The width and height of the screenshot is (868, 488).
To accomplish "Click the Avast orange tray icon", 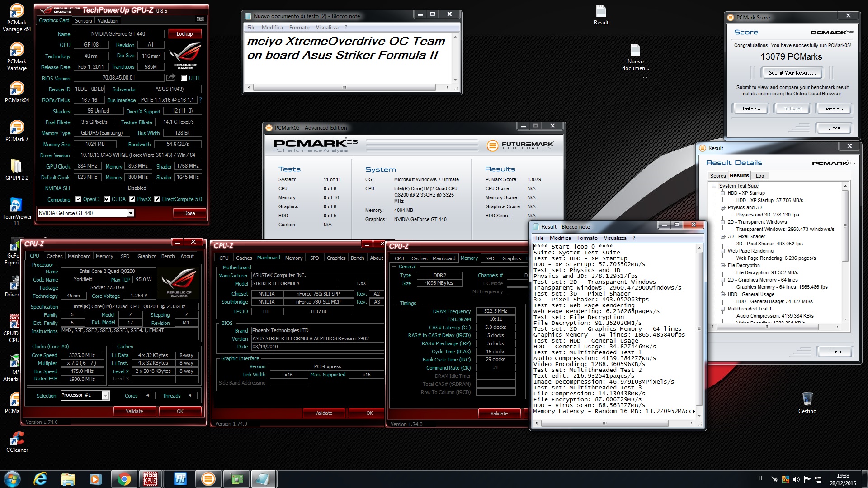I will (x=785, y=479).
